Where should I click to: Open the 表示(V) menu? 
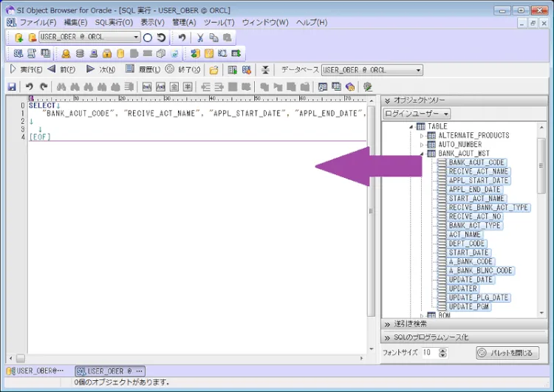152,23
